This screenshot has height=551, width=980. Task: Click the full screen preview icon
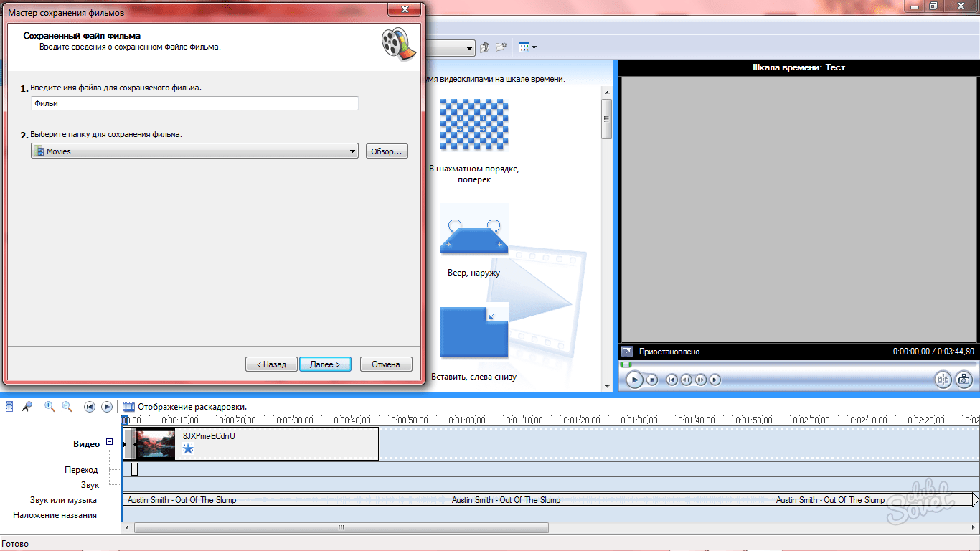click(x=627, y=352)
